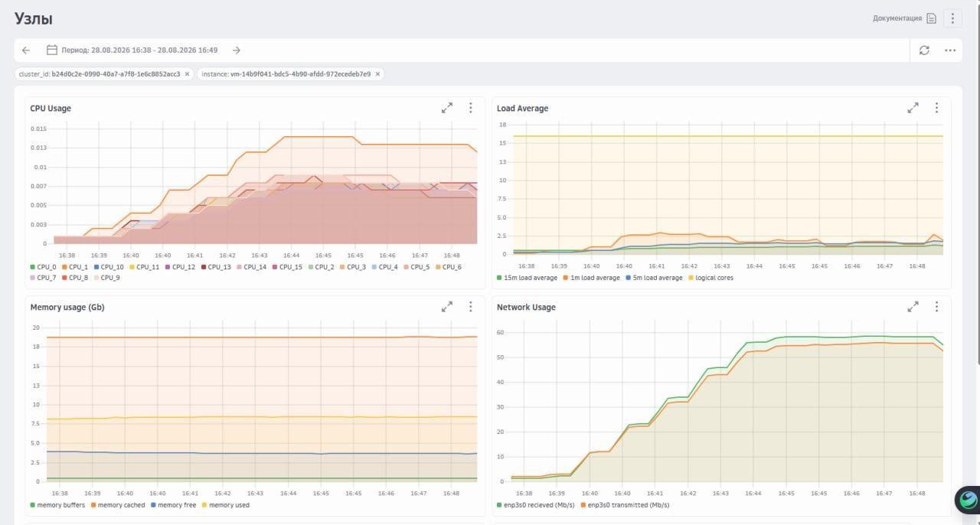The width and height of the screenshot is (980, 525).
Task: Go to the next time period arrow
Action: [237, 51]
